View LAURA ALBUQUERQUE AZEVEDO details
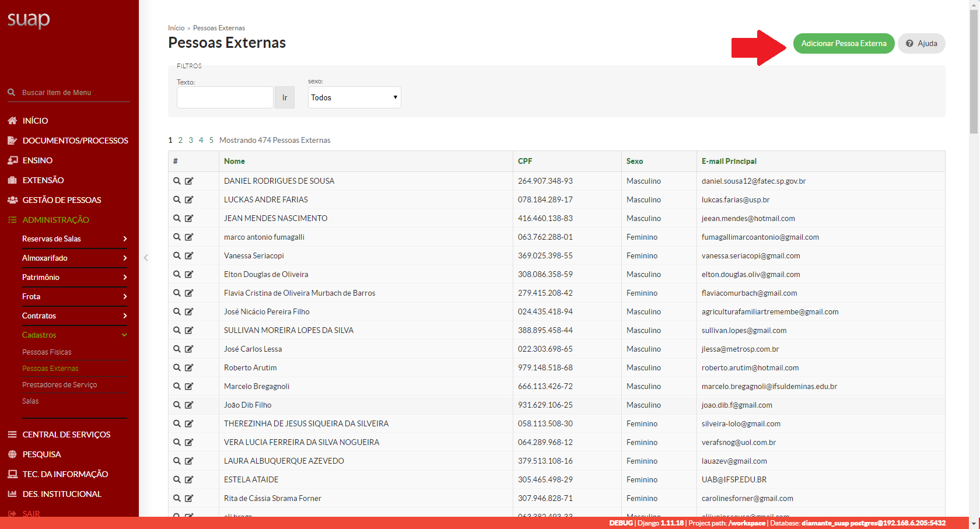Screen dimensions: 980x529 click(x=177, y=461)
